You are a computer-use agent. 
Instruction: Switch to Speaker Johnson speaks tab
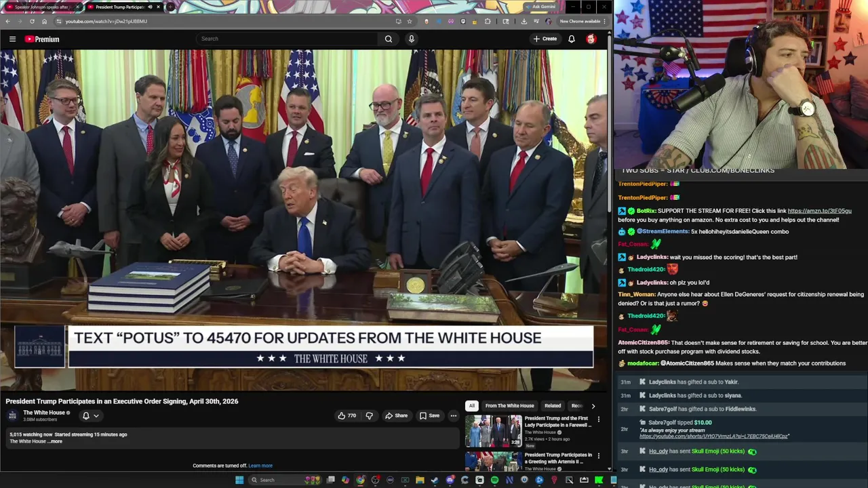[42, 7]
